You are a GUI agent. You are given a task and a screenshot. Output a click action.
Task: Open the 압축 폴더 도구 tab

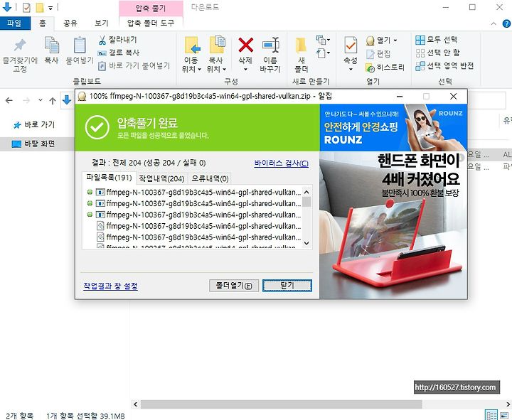[x=151, y=23]
